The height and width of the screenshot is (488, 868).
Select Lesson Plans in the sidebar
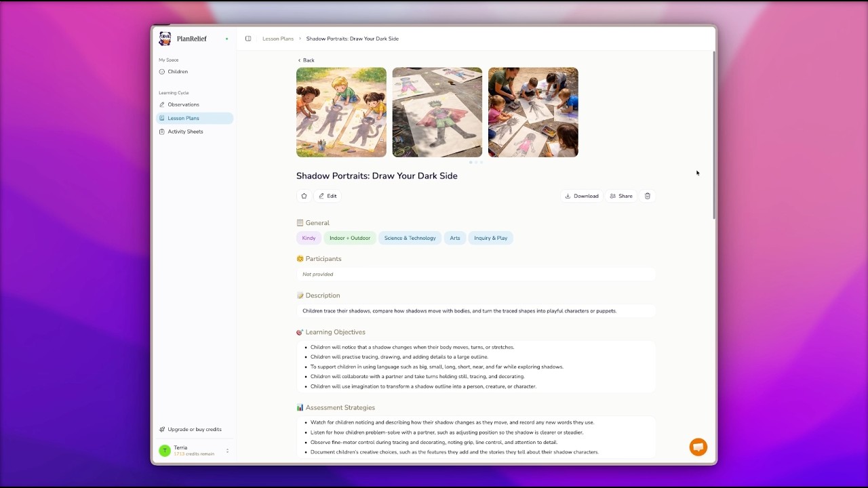(195, 118)
